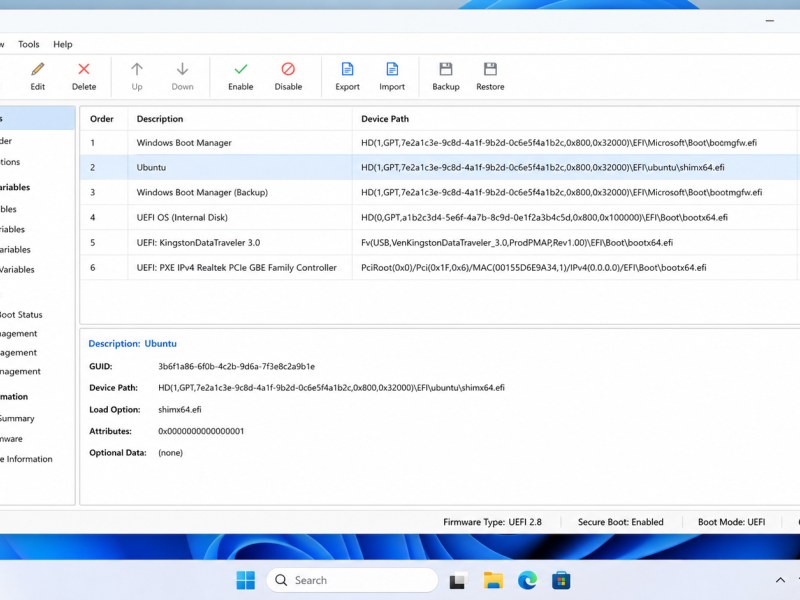Click the Restore toolbar icon
This screenshot has height=600, width=800.
[x=490, y=69]
